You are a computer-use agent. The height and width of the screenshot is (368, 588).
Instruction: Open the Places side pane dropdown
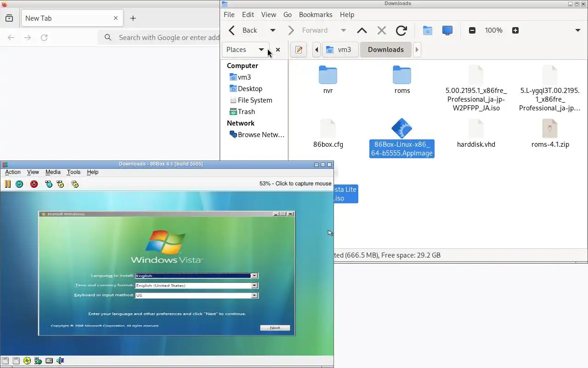pos(245,50)
